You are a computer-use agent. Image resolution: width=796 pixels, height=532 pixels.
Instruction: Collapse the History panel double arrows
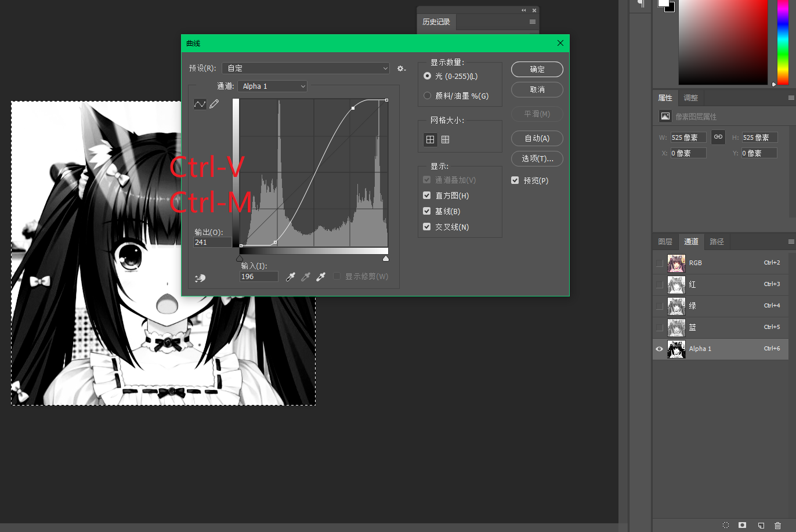click(524, 10)
